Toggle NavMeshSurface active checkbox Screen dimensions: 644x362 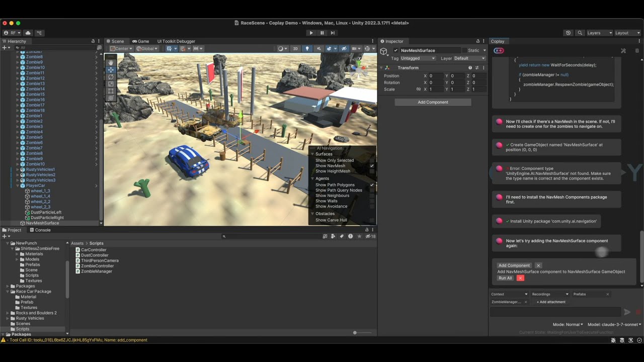pyautogui.click(x=395, y=50)
